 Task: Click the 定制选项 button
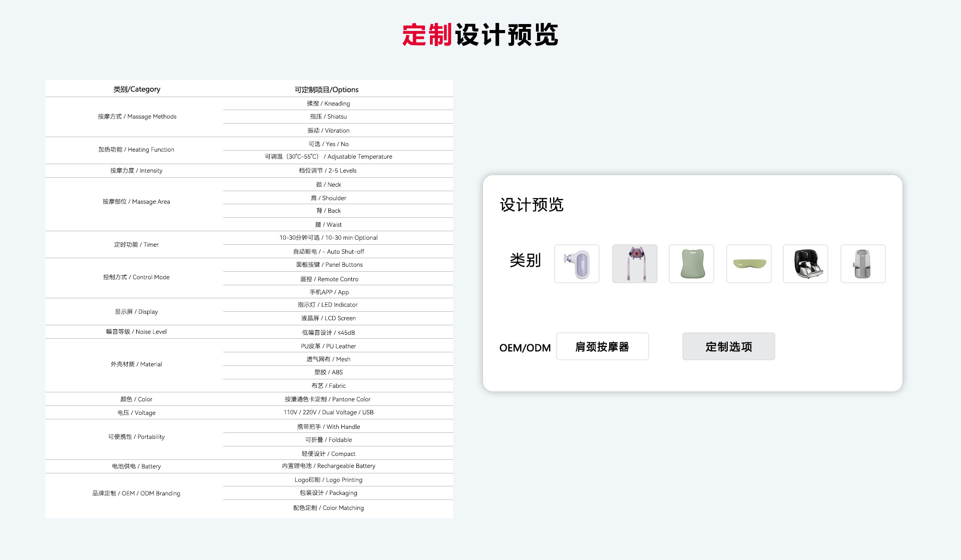[x=728, y=346]
